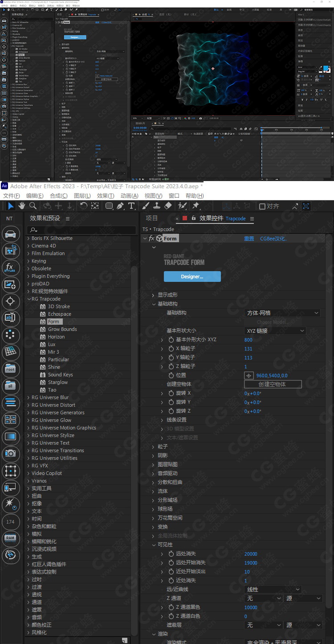Screen dimensions: 334x644
Task: Switch to the 项目 tab
Action: coord(152,218)
